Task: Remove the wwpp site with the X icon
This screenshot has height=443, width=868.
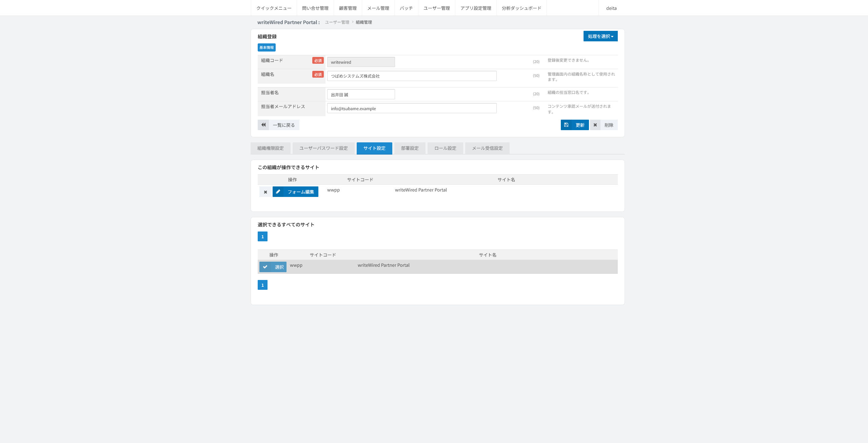Action: coord(265,192)
